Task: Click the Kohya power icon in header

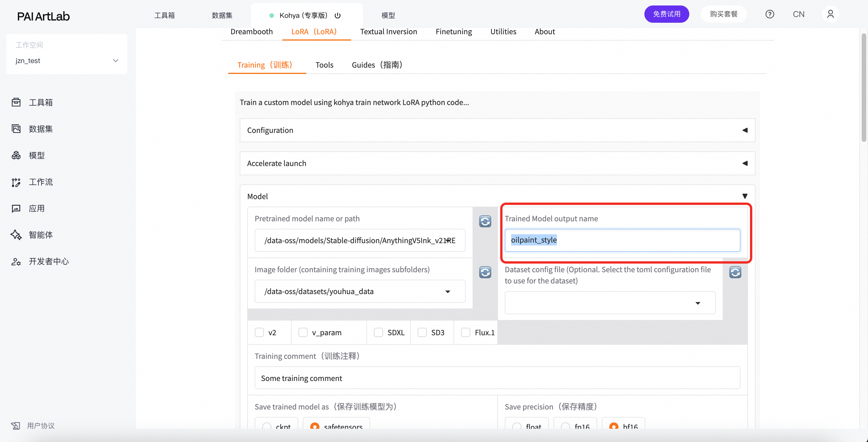Action: 338,16
